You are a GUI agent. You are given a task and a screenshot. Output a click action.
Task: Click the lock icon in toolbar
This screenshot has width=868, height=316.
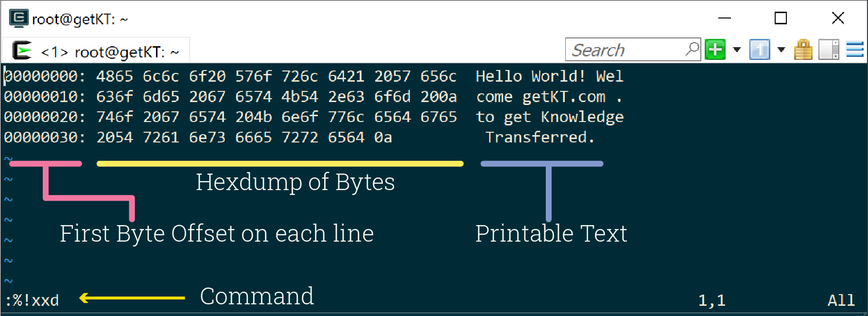(x=803, y=50)
